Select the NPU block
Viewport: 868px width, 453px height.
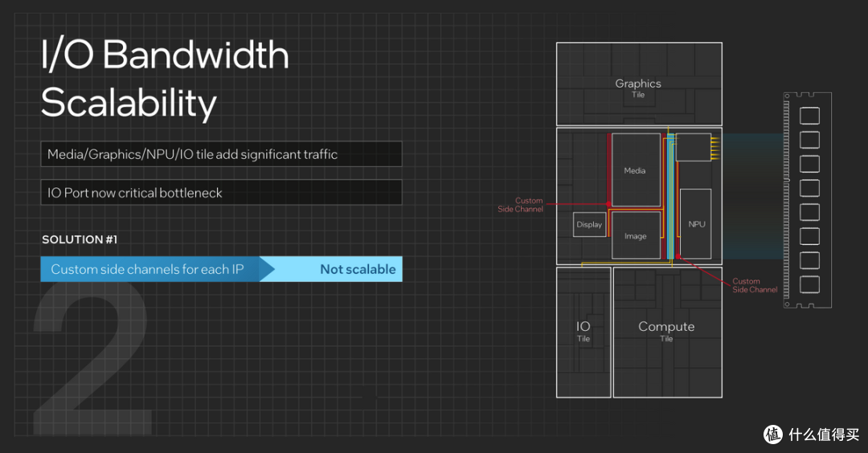coord(696,223)
